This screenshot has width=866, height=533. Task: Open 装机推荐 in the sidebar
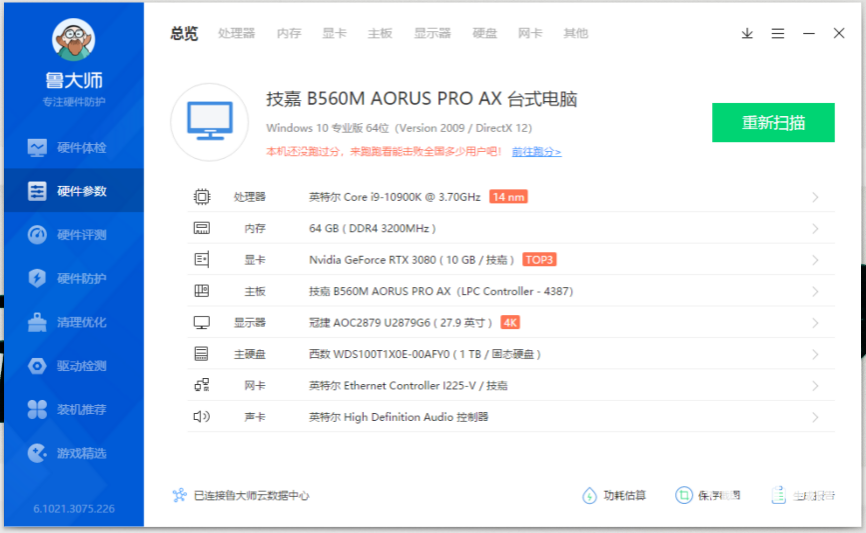72,410
